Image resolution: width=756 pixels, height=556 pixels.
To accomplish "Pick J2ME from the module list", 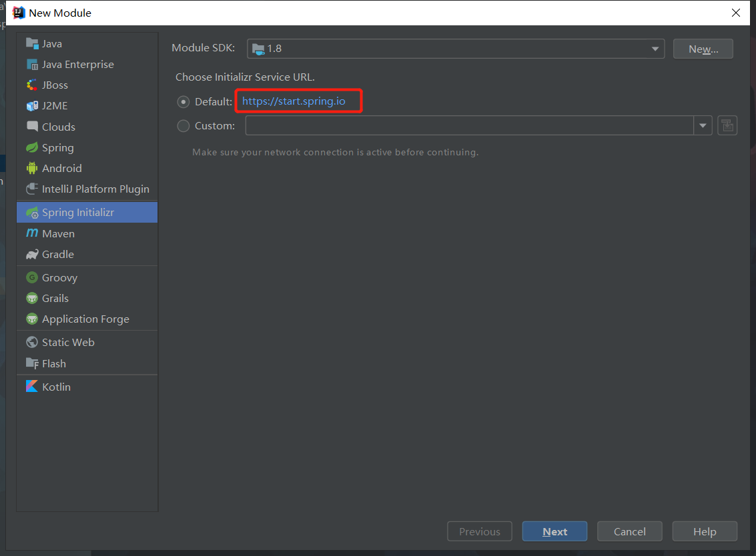I will [x=87, y=105].
